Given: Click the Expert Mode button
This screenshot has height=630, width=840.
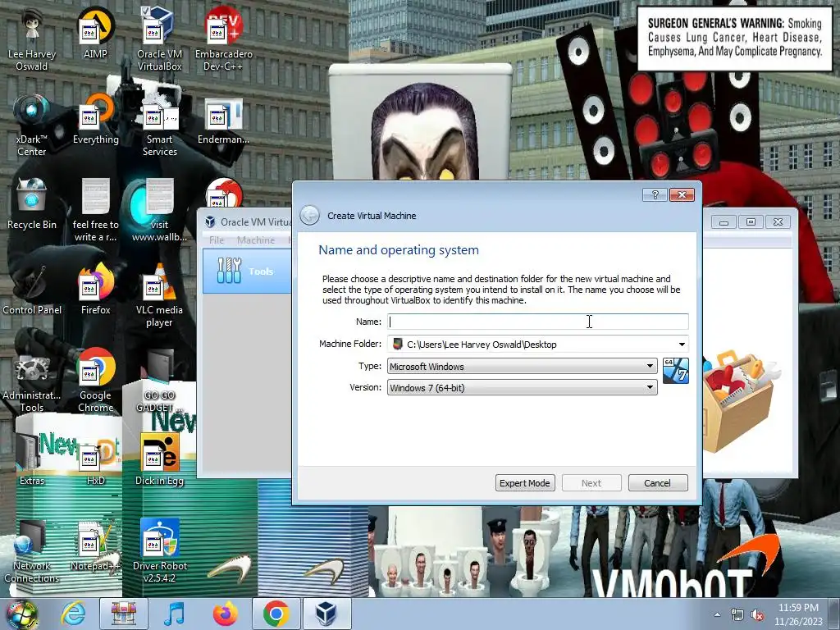Looking at the screenshot, I should [x=525, y=483].
